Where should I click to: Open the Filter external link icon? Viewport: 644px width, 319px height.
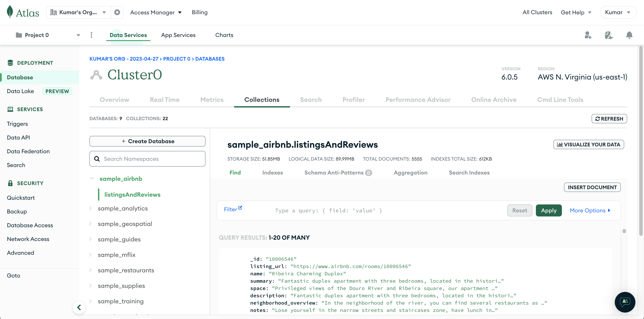(x=240, y=208)
